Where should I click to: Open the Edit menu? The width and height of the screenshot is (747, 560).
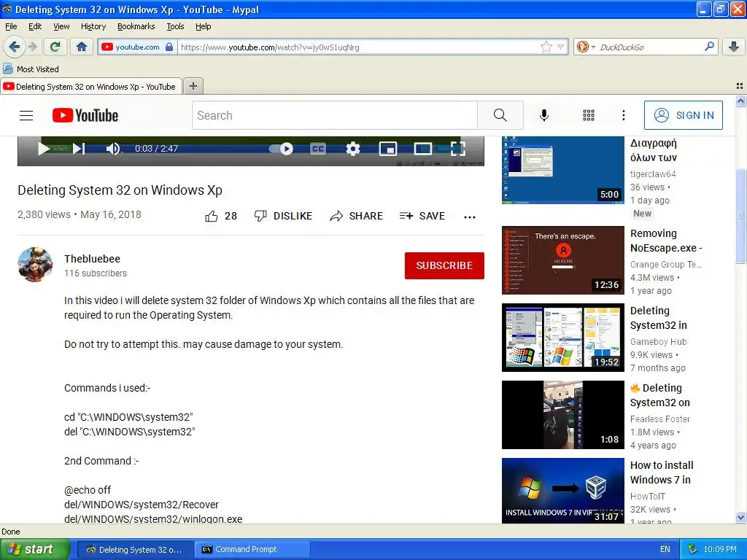click(35, 26)
